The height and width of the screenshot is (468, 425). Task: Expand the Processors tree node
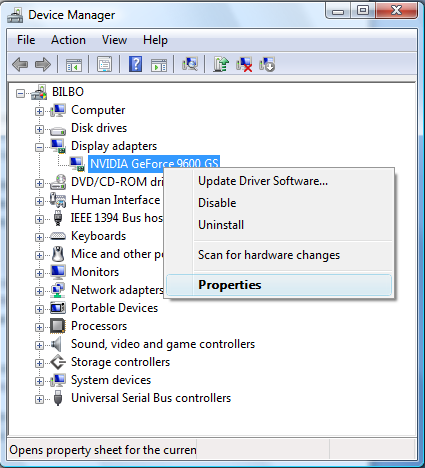(39, 327)
